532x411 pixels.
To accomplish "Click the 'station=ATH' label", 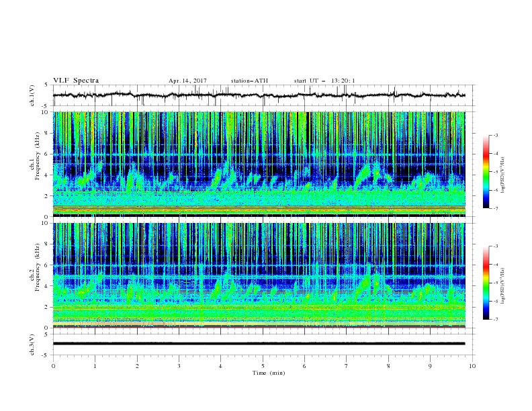I will point(249,81).
